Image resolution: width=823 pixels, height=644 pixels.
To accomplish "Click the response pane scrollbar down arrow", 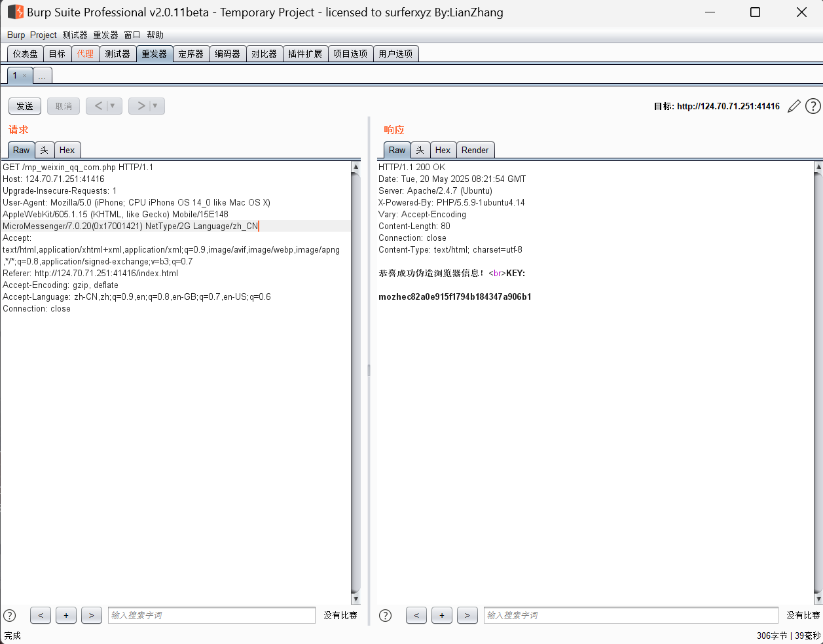I will point(818,599).
